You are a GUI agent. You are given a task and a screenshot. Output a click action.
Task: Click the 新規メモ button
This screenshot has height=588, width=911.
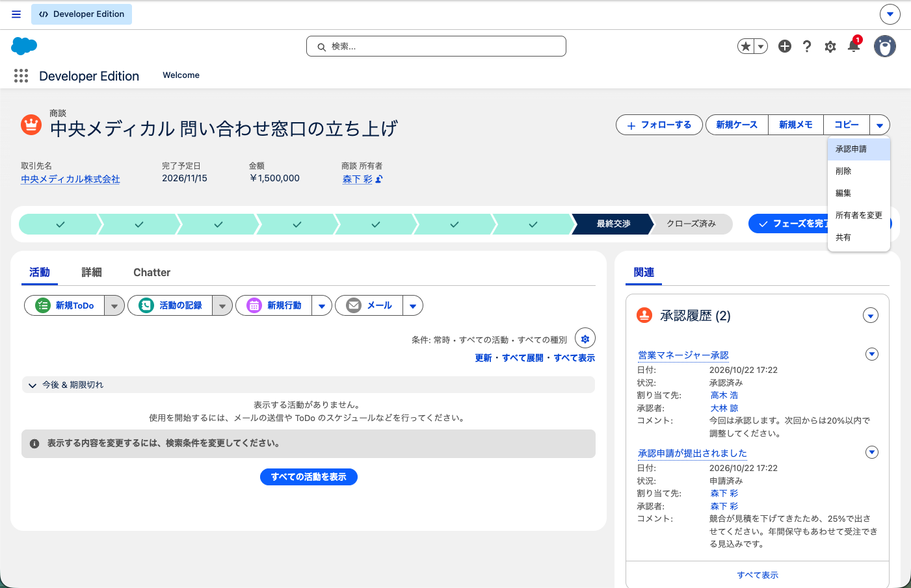(796, 125)
